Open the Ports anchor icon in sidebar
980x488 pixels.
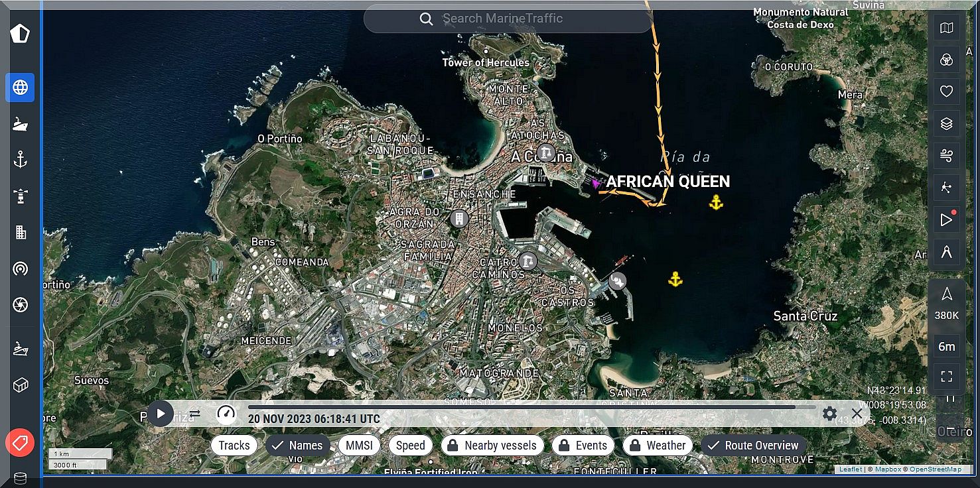point(20,159)
